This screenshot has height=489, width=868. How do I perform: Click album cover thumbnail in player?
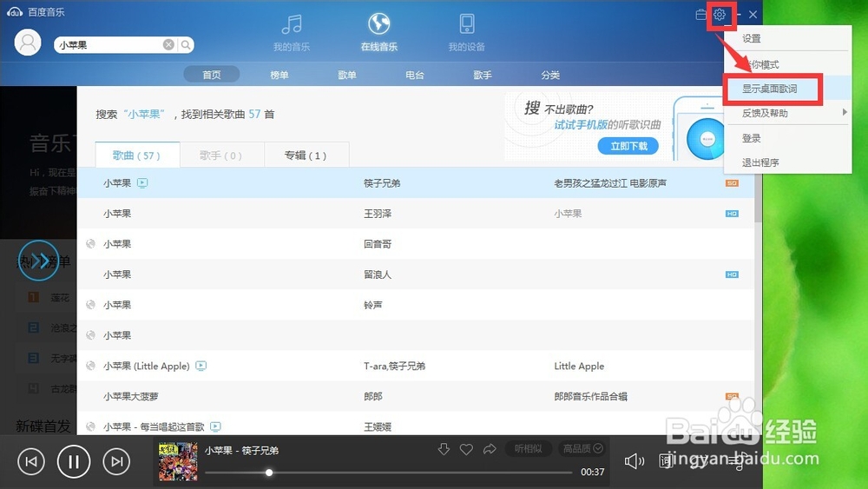point(178,460)
